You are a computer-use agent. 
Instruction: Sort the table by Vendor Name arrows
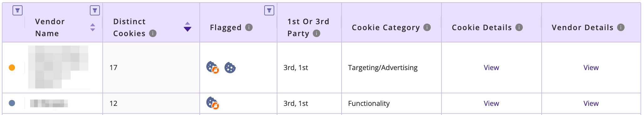[x=93, y=27]
